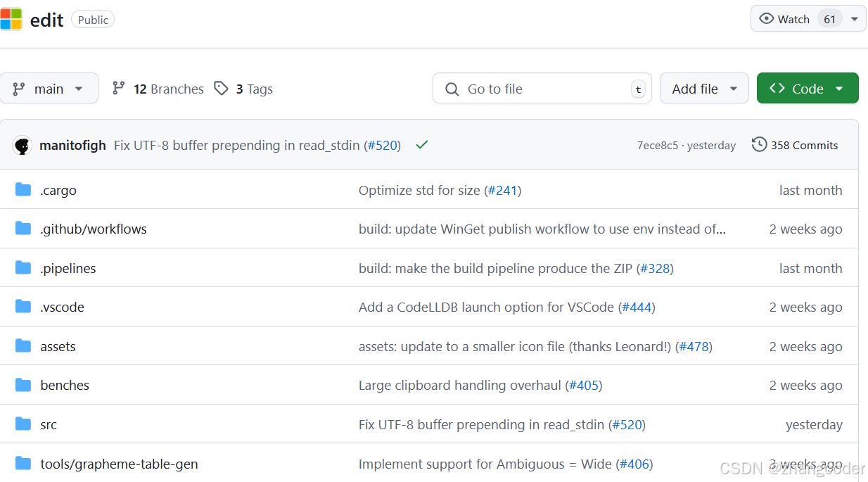Open the green Code dropdown
The image size is (868, 482).
coord(808,89)
